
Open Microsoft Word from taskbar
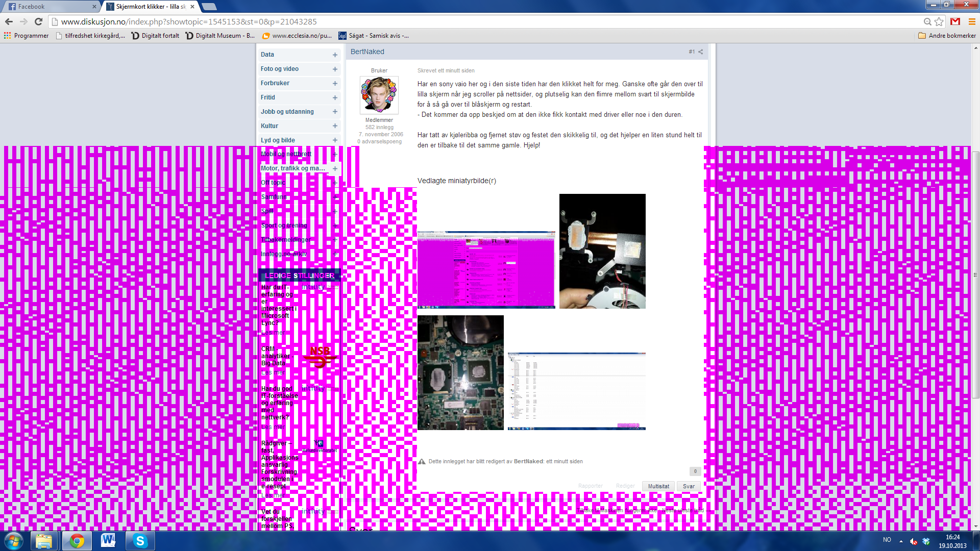pyautogui.click(x=108, y=541)
